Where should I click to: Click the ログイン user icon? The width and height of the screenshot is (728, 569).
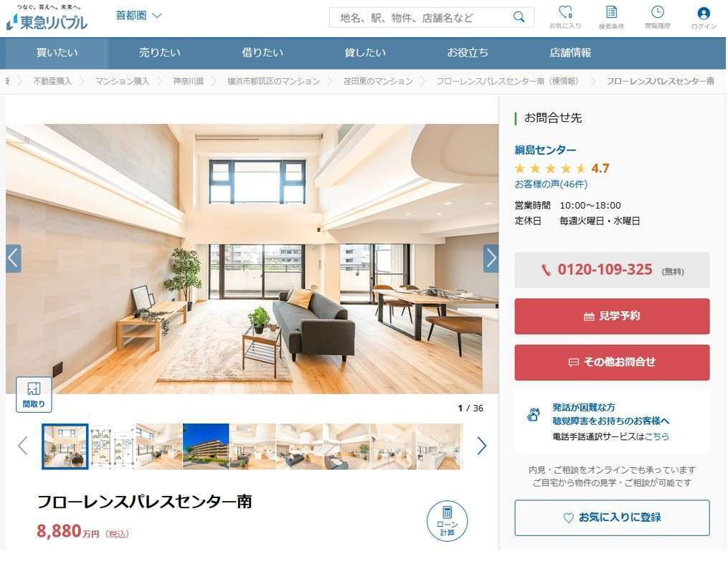704,16
